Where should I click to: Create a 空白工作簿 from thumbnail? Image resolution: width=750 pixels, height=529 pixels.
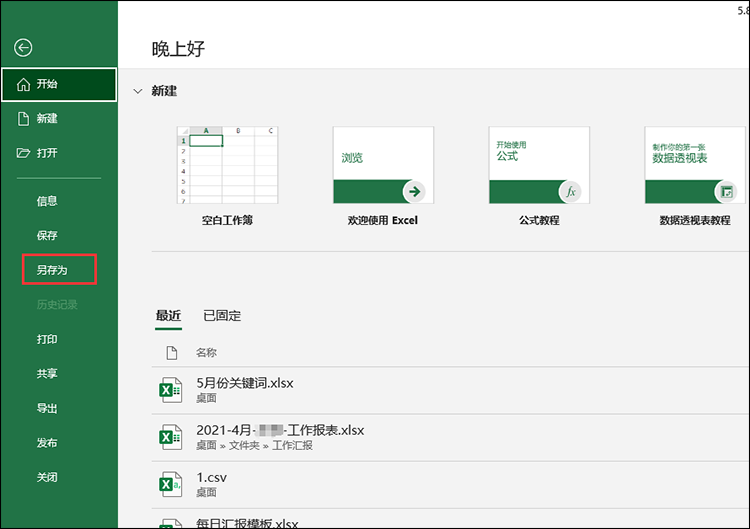227,165
